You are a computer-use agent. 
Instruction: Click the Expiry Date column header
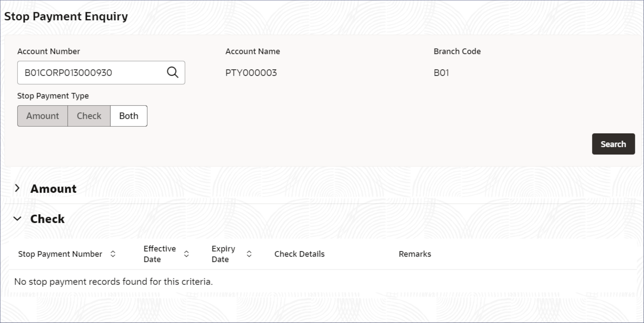coord(224,254)
